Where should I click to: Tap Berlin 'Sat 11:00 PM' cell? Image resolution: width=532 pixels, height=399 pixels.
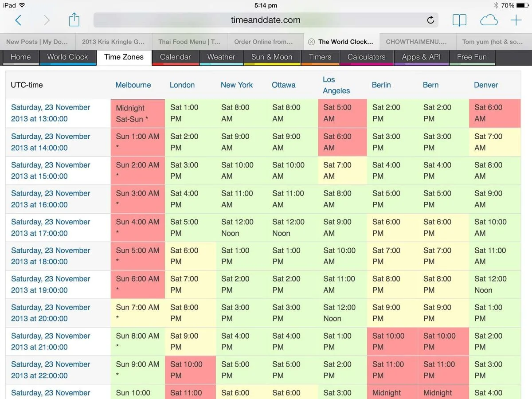coord(392,370)
